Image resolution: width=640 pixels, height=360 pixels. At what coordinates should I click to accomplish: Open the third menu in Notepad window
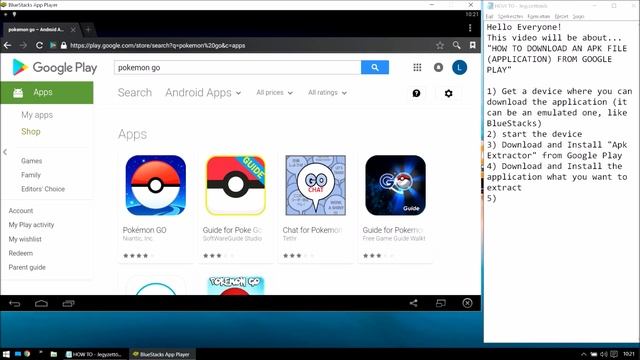[x=539, y=16]
